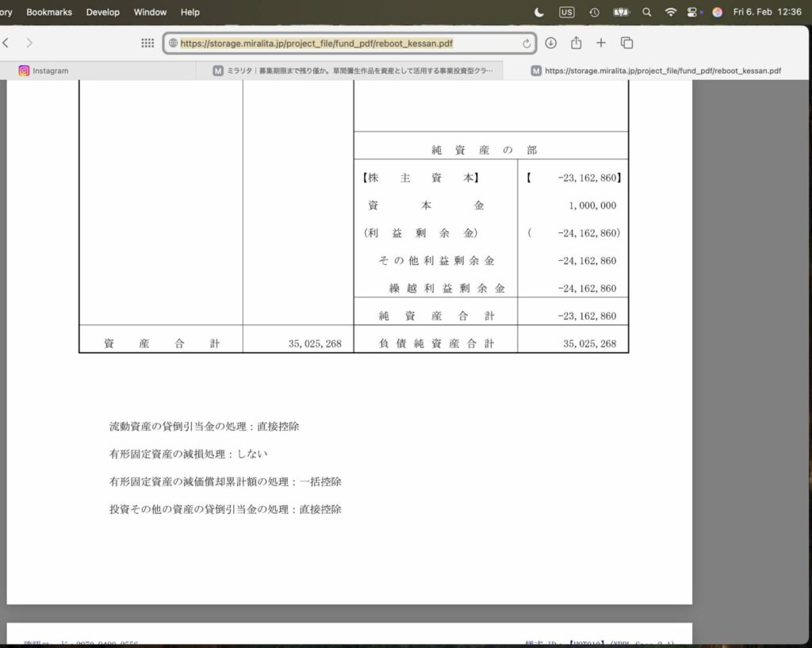Add a new tab
This screenshot has height=648, width=812.
601,43
